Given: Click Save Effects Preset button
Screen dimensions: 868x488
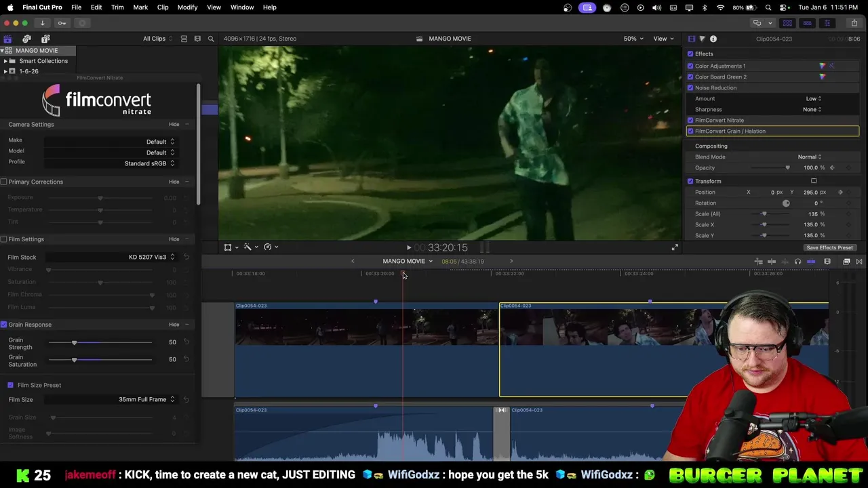Looking at the screenshot, I should pyautogui.click(x=829, y=247).
